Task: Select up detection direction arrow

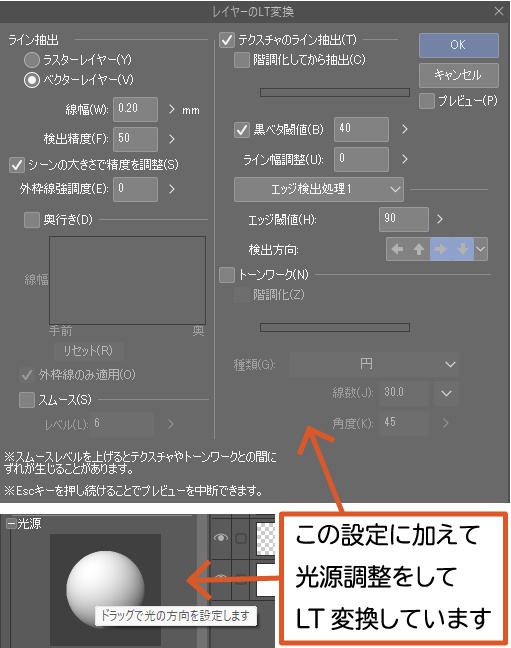Action: coord(419,249)
